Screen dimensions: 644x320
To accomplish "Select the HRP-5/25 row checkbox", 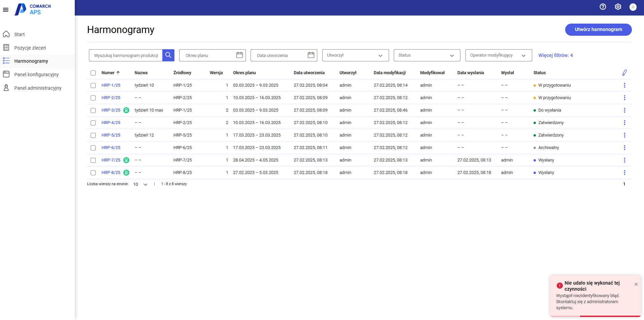I will click(x=93, y=136).
